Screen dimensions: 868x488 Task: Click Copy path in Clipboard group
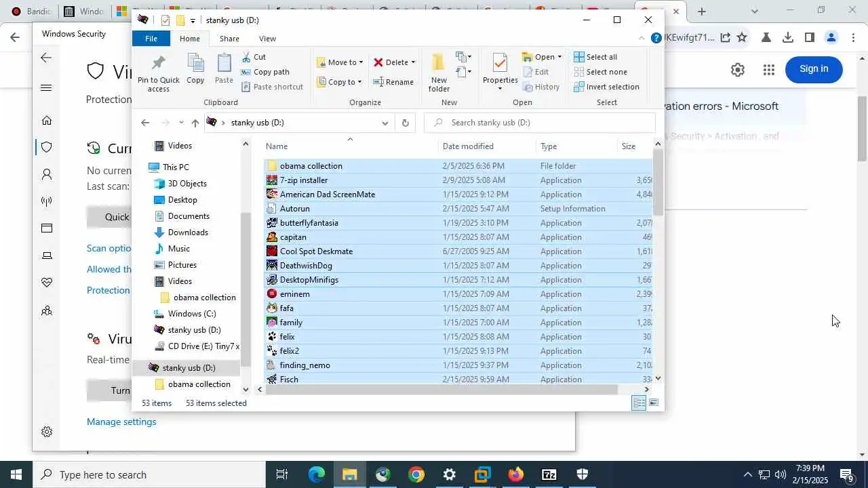point(264,72)
